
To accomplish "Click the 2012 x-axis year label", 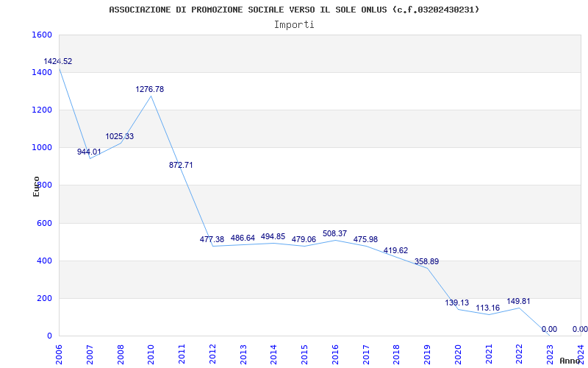I will 212,354.
